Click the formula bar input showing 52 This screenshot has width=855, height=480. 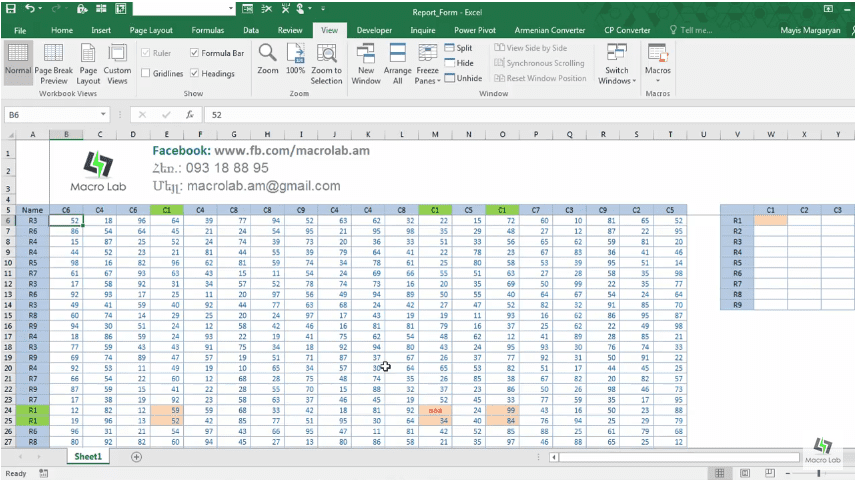(529, 115)
